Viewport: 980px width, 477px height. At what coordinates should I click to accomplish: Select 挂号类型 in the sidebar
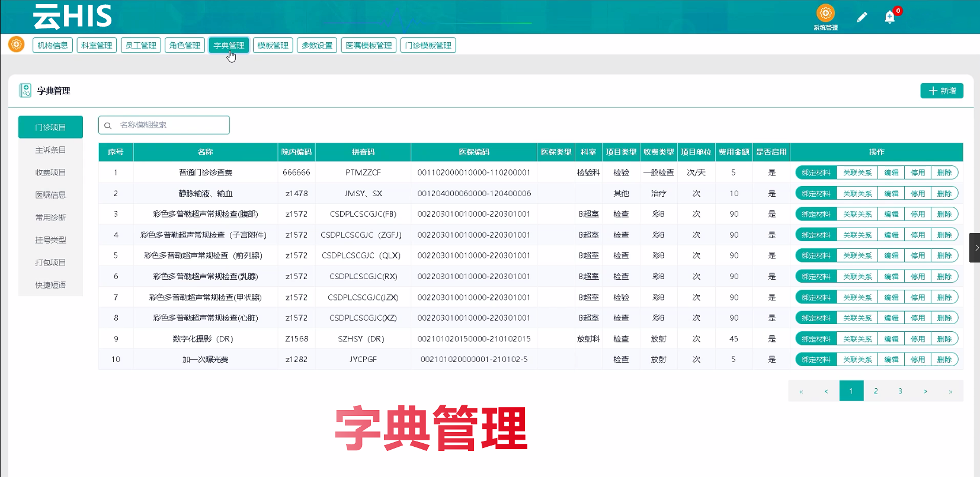click(50, 240)
